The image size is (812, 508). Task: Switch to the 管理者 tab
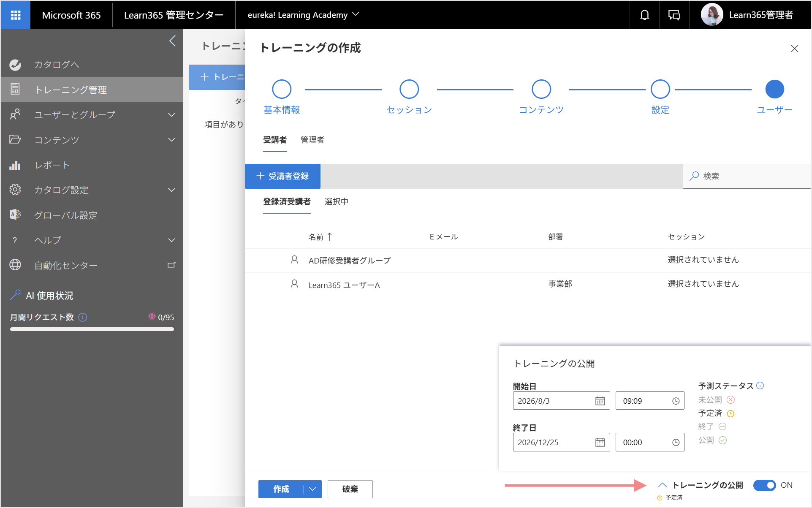pos(312,140)
